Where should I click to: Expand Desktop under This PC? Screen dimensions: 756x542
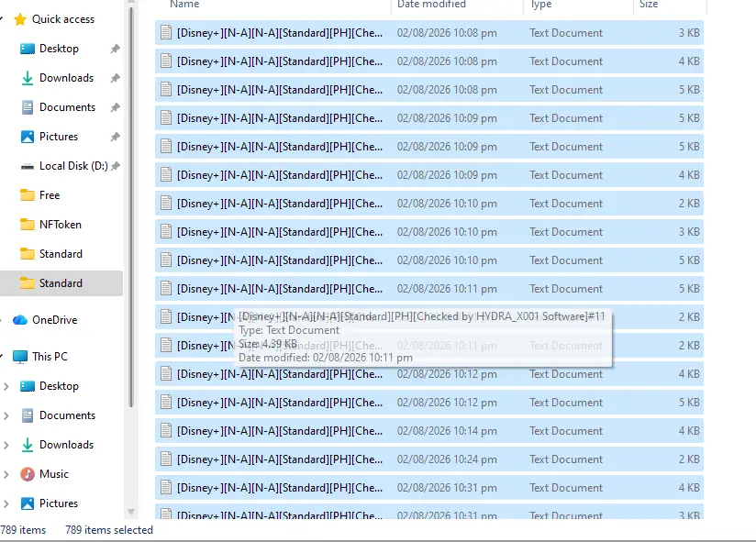(x=6, y=386)
